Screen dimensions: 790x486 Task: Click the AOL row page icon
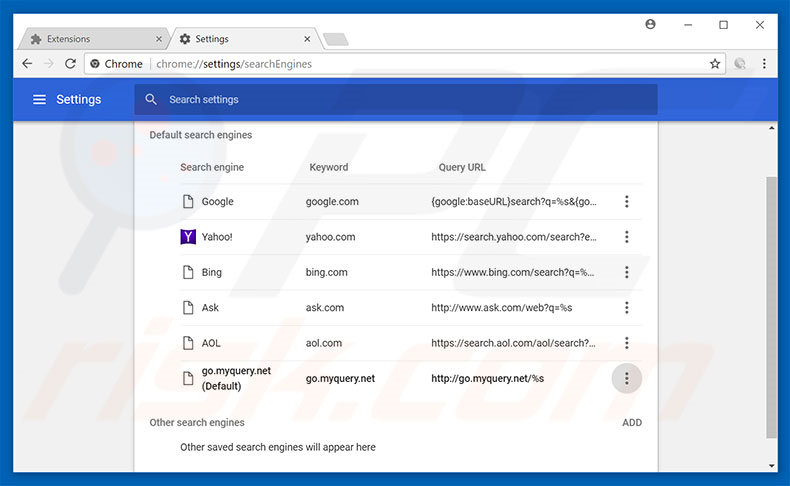[188, 343]
